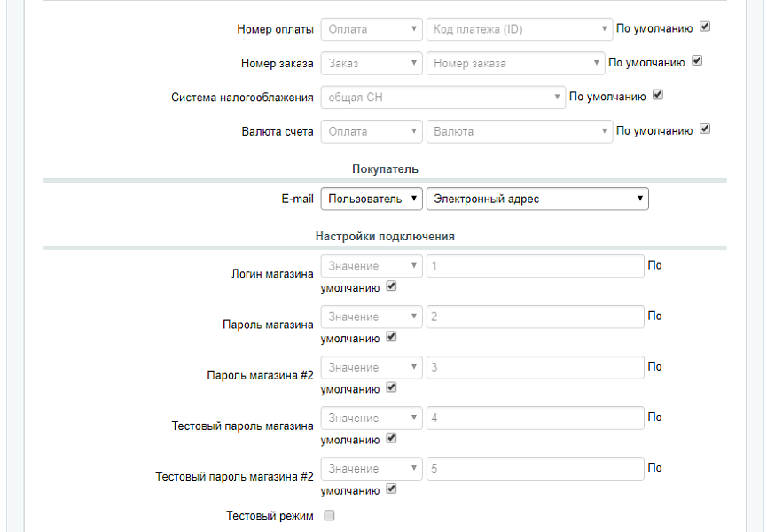Click Логин магазина input field
This screenshot has height=532, width=767.
535,266
